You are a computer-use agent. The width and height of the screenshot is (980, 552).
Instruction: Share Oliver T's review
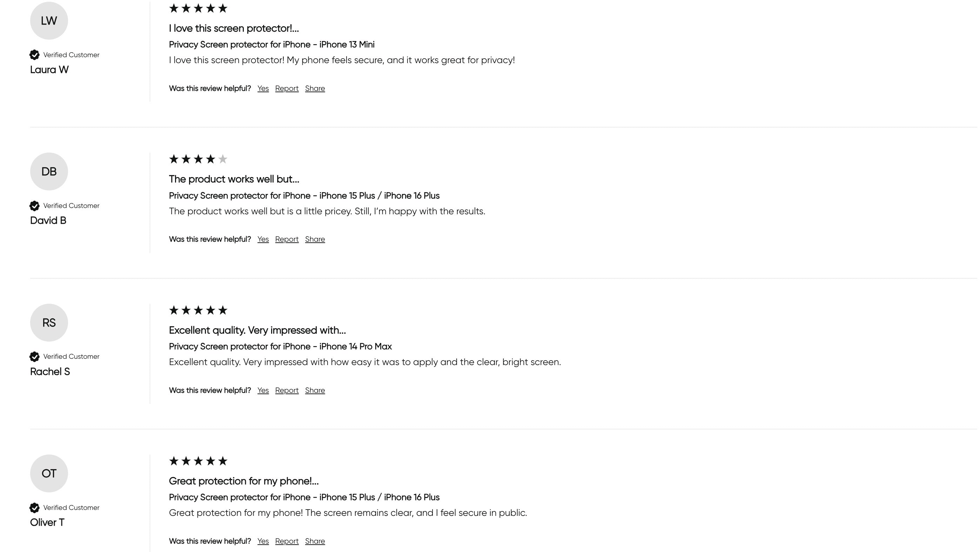[315, 541]
